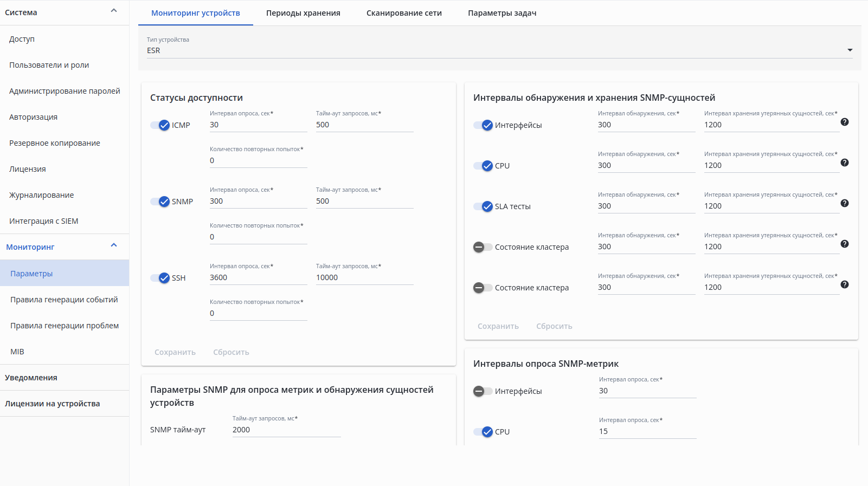
Task: Toggle the SLA тесты discovery switch
Action: (483, 206)
